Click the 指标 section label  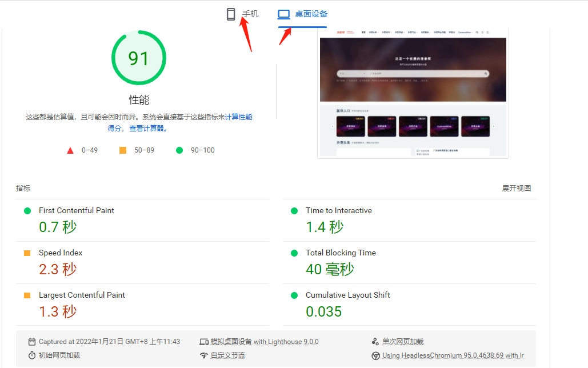coord(23,189)
